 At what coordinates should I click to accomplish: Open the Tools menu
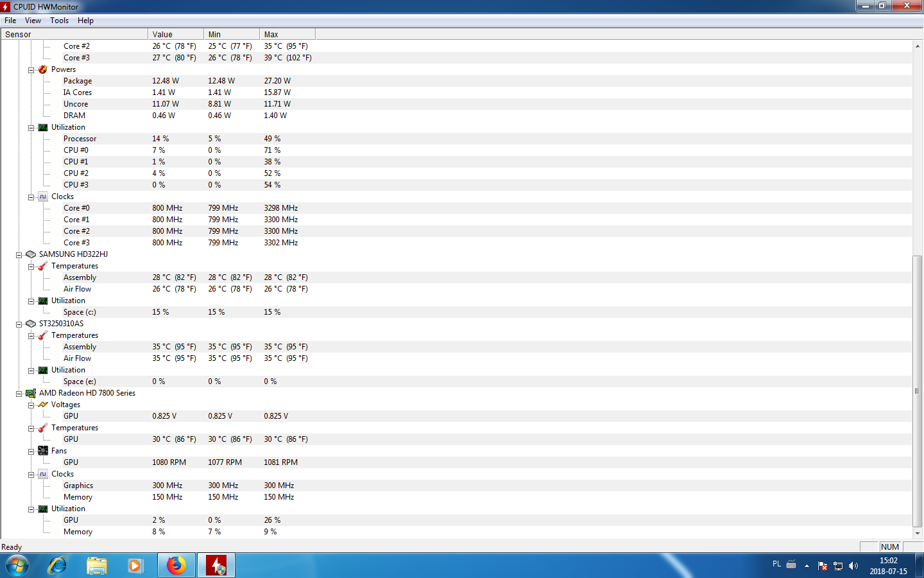59,21
